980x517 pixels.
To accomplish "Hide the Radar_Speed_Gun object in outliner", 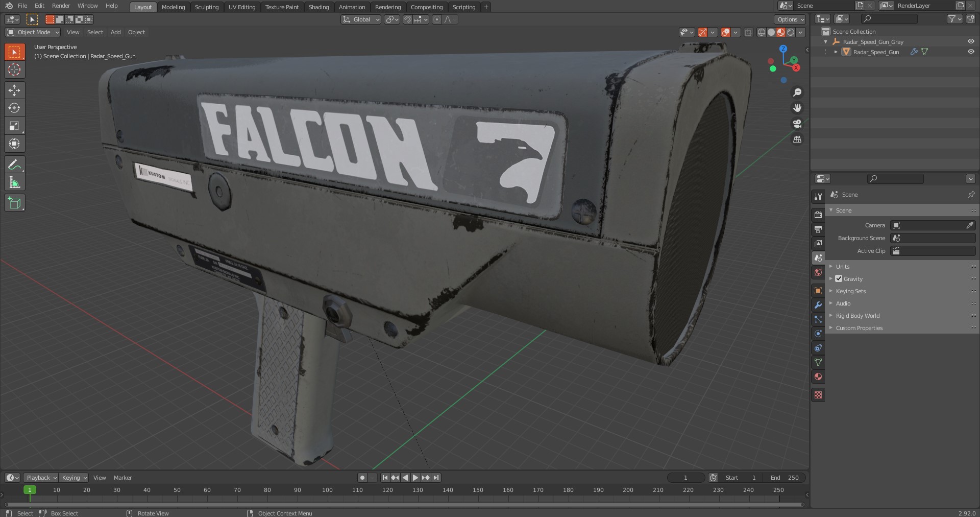I will (x=971, y=52).
